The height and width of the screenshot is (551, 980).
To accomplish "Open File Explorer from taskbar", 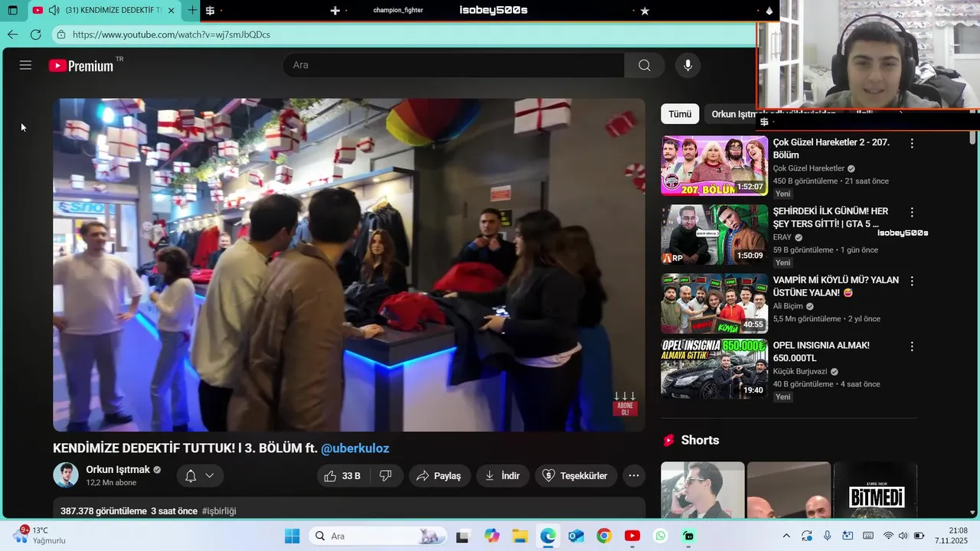I will (x=520, y=536).
